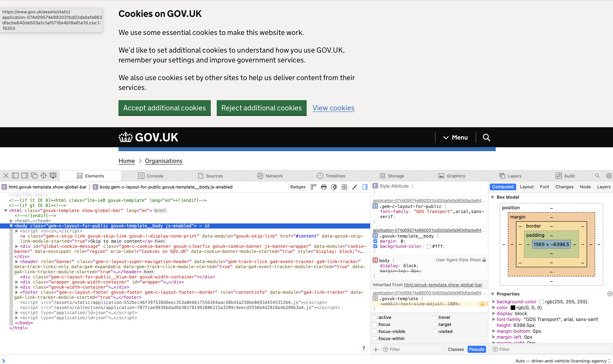The image size is (613, 364).
Task: Uncheck the background-color #fff property checkbox
Action: (x=375, y=246)
